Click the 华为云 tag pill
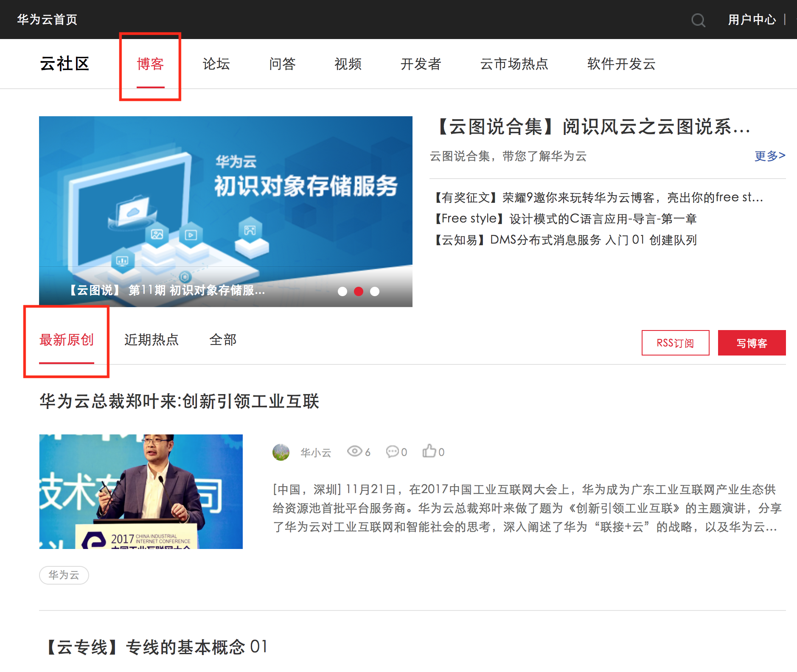797x672 pixels. [64, 575]
